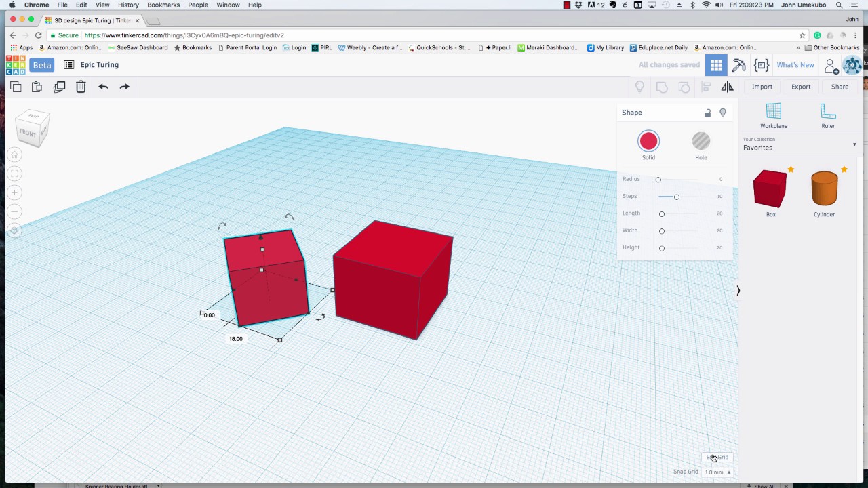The image size is (868, 488).
Task: Open the Bookmarks menu
Action: (x=163, y=5)
